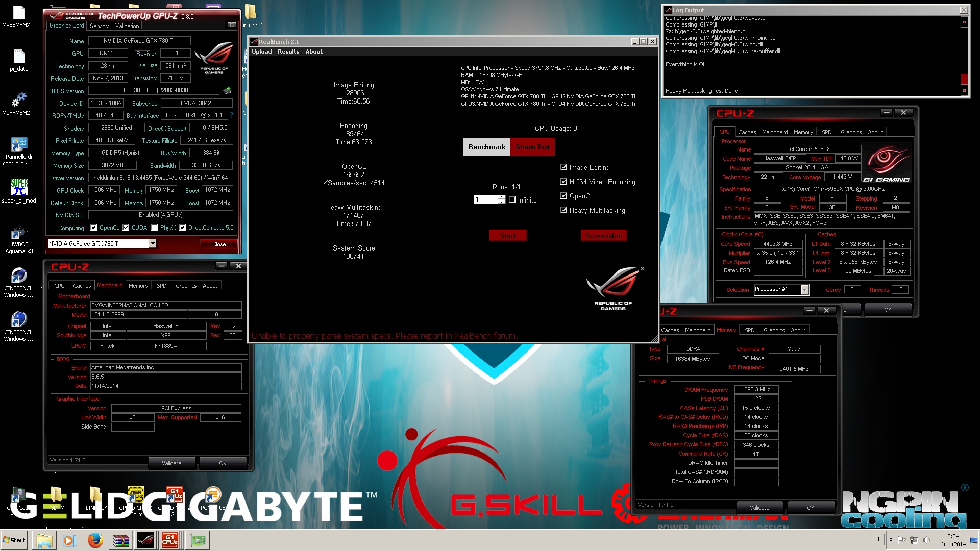Open HWBOT Aquamark3 desktop shortcut

[19, 239]
